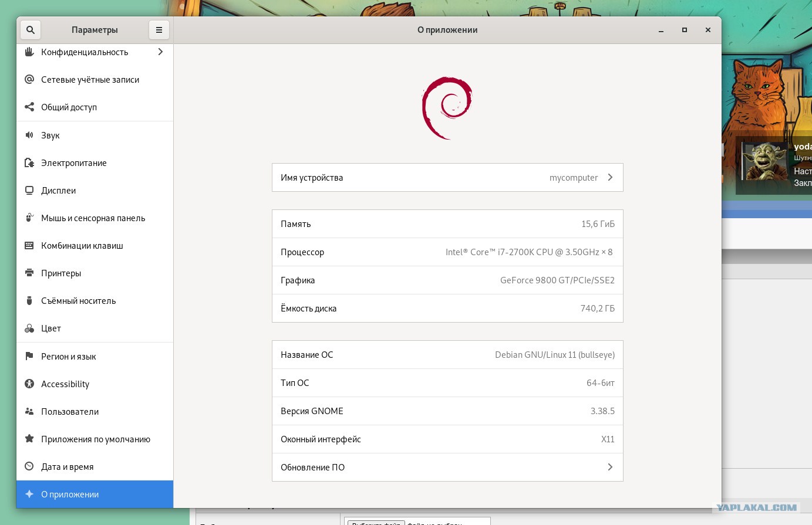Click the Date and time clock icon
The image size is (812, 525).
[29, 467]
